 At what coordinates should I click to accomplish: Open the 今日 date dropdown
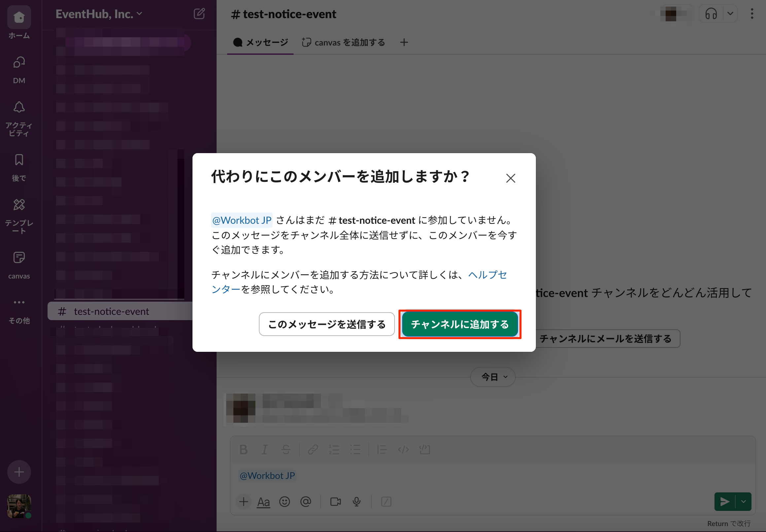[x=493, y=377]
